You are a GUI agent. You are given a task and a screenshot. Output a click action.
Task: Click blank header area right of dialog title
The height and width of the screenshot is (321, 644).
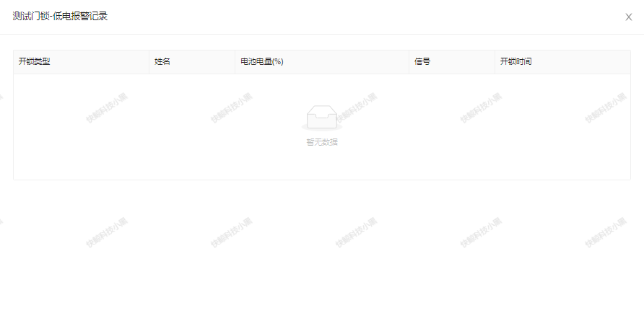(x=361, y=17)
